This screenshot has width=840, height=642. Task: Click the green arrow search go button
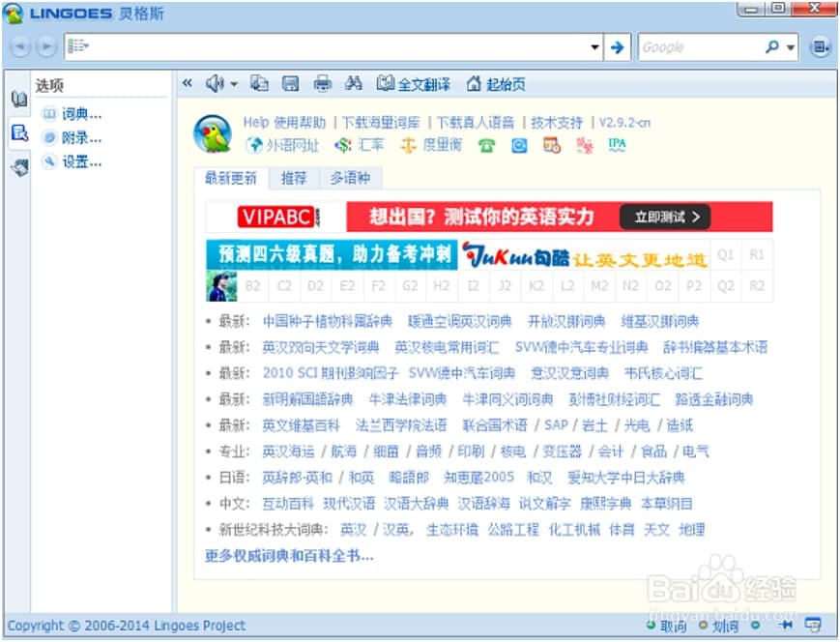(x=617, y=46)
